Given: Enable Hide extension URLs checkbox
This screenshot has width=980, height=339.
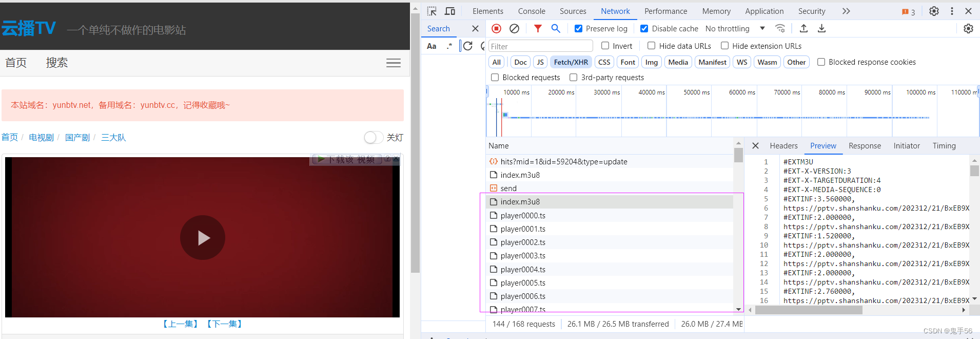Looking at the screenshot, I should point(724,46).
